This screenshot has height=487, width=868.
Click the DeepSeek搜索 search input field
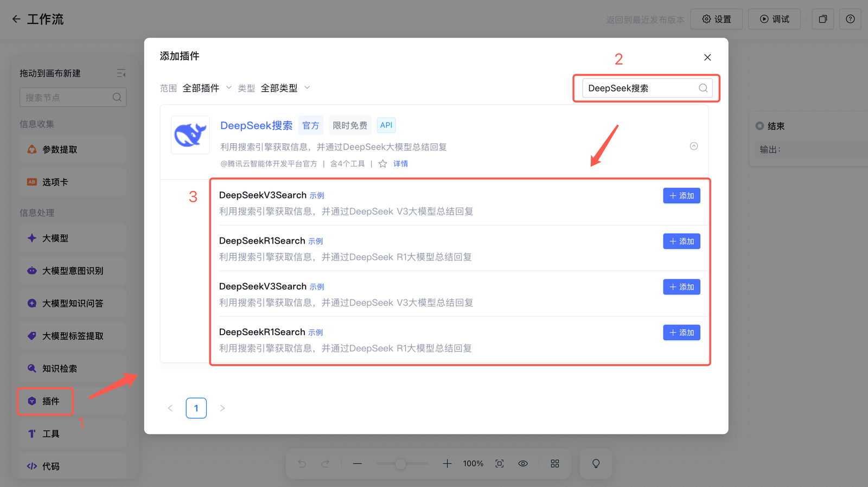[639, 88]
